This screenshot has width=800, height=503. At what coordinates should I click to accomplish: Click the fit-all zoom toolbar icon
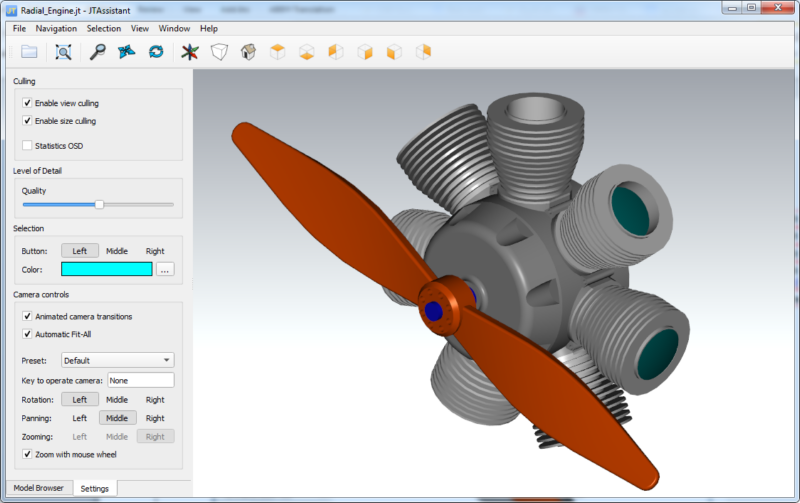coord(63,52)
